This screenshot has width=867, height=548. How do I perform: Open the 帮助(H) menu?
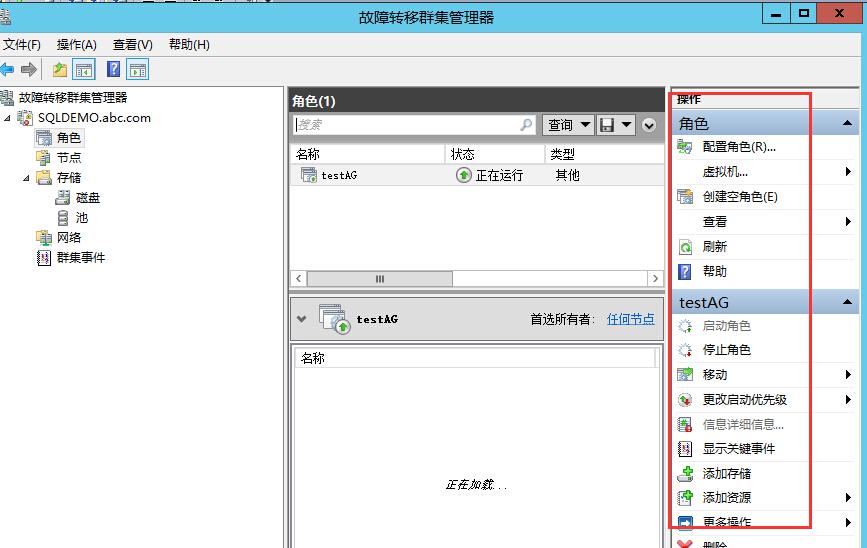coord(189,45)
